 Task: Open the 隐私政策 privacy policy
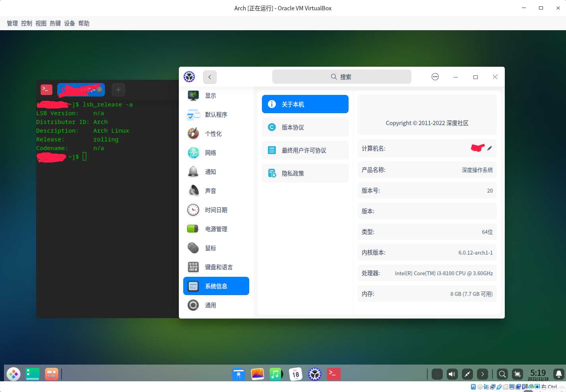tap(305, 173)
